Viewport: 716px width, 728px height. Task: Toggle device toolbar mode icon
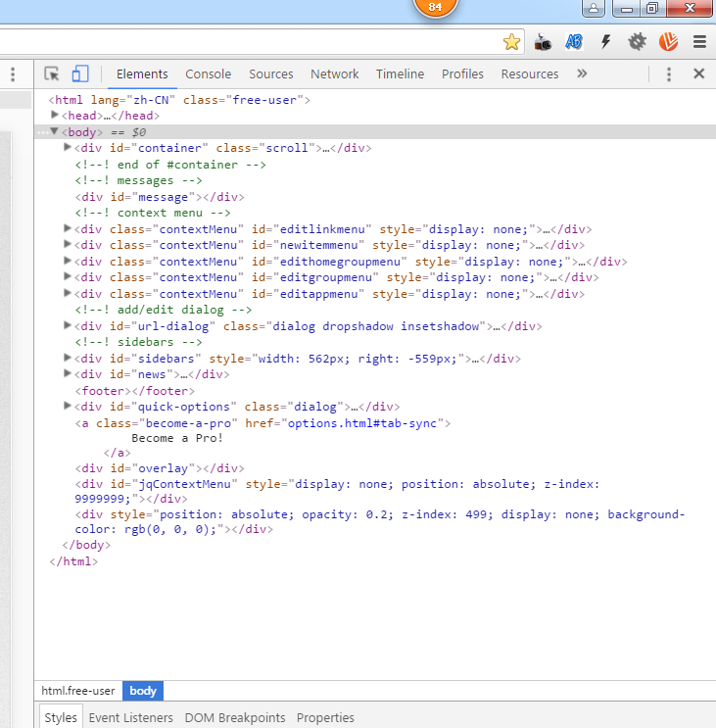(x=80, y=73)
